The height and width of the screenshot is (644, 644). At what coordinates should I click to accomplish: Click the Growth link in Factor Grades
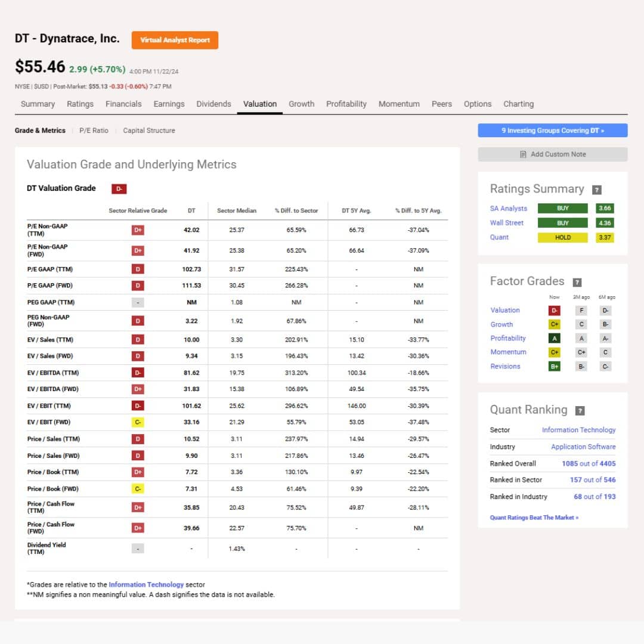[x=501, y=324]
